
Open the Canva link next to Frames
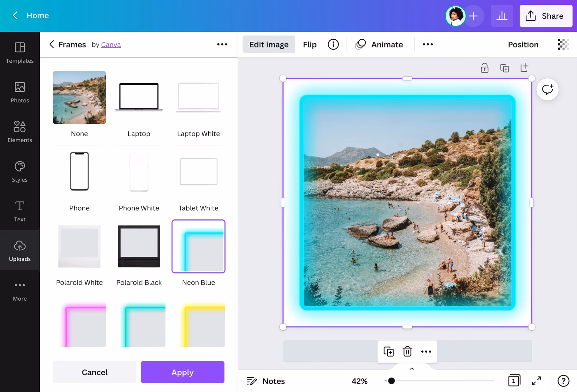(x=111, y=44)
